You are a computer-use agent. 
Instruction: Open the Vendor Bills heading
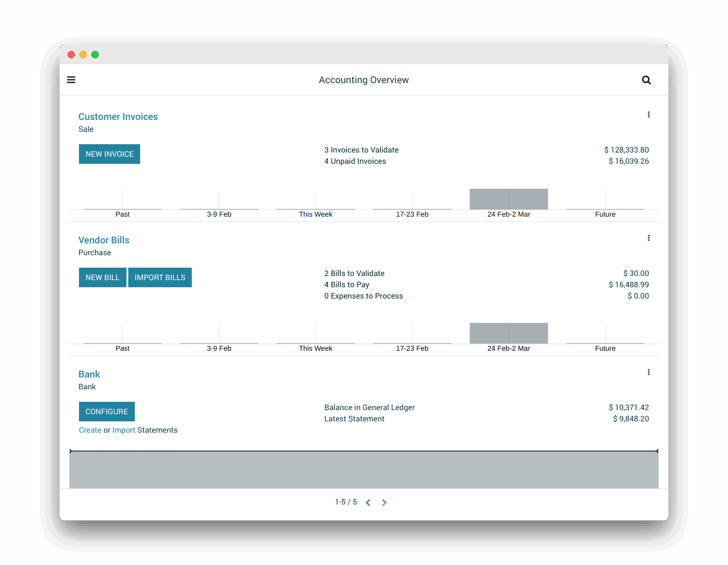pos(104,240)
